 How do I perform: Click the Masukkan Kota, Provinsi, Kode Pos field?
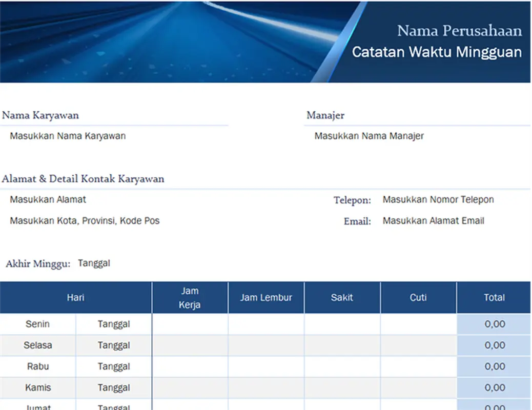point(85,220)
